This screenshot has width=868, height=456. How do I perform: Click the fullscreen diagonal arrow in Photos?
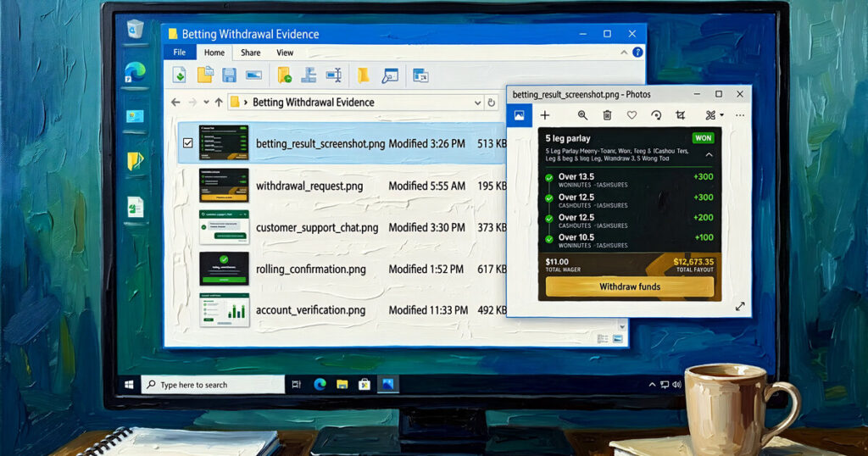tap(740, 306)
